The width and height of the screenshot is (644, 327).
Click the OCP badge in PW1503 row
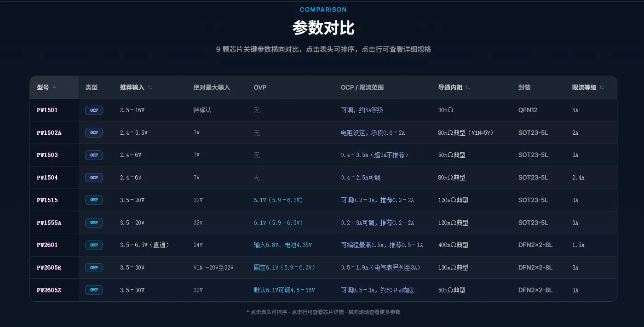94,155
